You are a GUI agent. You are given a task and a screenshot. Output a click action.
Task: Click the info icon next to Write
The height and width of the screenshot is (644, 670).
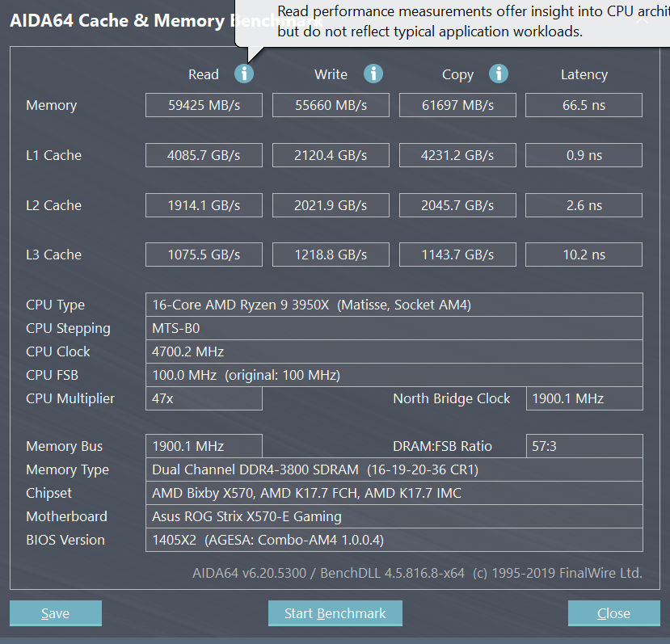tap(373, 74)
